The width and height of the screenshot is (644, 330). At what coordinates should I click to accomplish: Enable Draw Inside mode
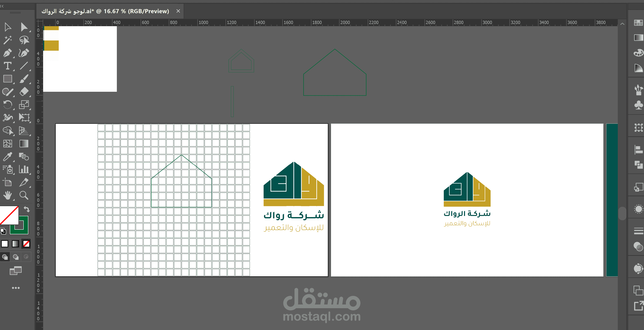coord(26,257)
